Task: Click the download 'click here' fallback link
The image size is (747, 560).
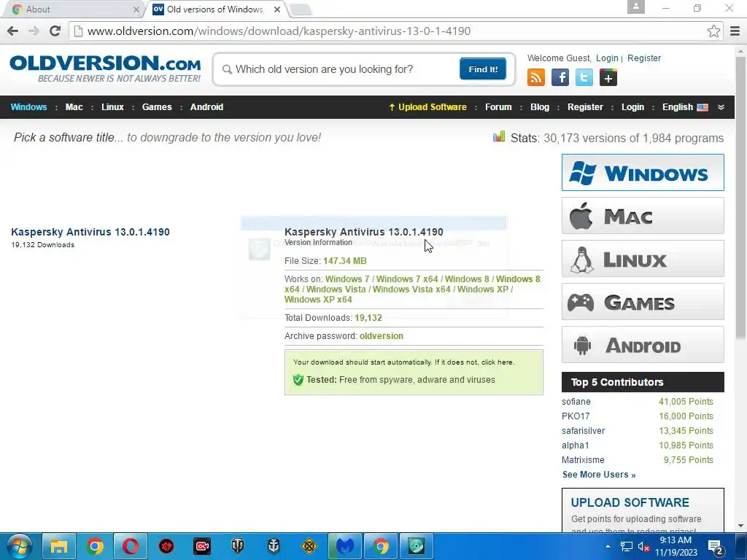Action: [x=498, y=362]
